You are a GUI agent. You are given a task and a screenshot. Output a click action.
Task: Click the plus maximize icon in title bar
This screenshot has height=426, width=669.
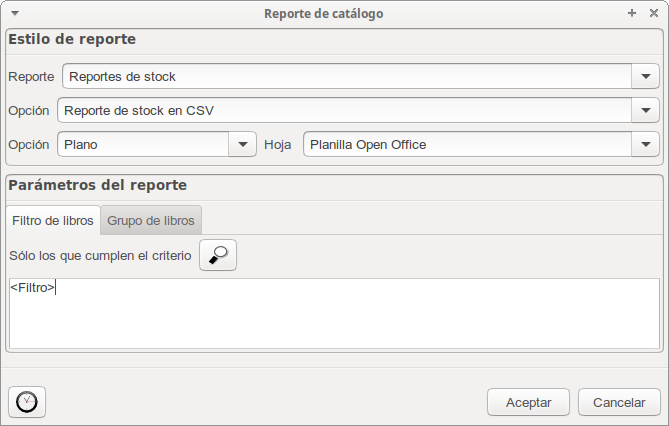tap(632, 13)
